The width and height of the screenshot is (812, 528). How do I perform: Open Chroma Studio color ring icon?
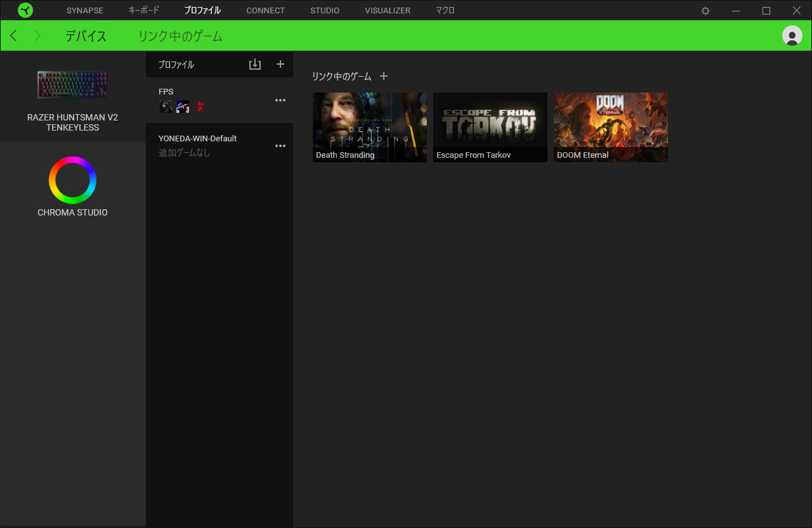(72, 181)
